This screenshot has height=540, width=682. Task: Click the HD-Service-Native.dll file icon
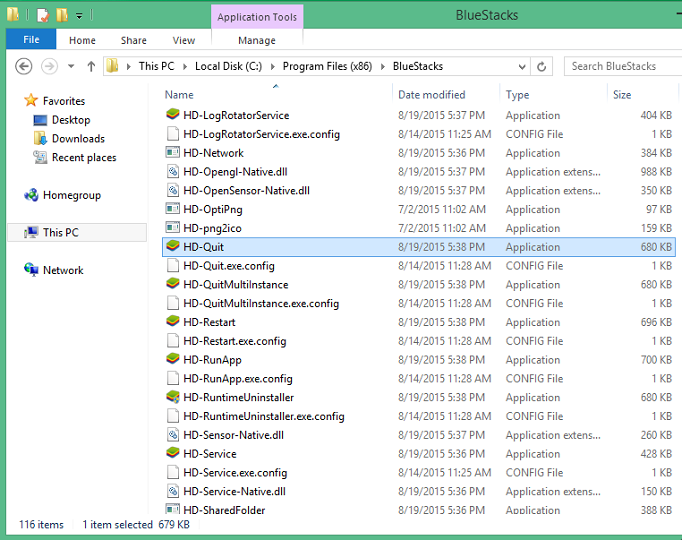click(x=173, y=491)
